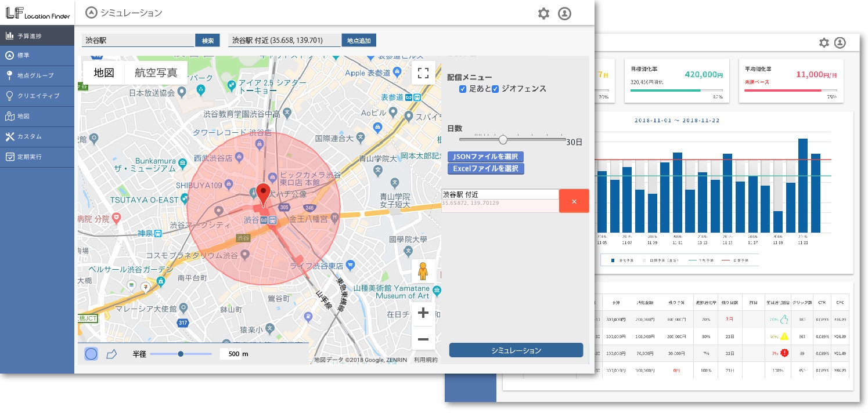Screen dimensions: 868x413
Task: Open クリエイティブ in the sidebar
Action: [x=37, y=96]
